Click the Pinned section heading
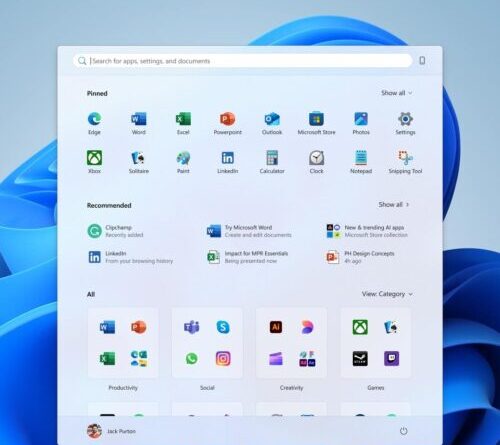Screen dimensions: 500x445 click(97, 93)
